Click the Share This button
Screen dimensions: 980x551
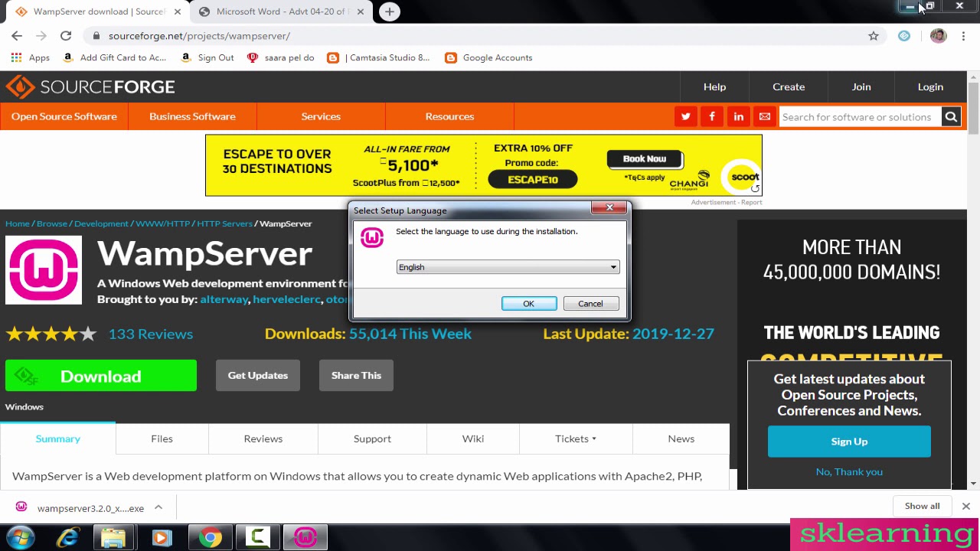tap(356, 376)
